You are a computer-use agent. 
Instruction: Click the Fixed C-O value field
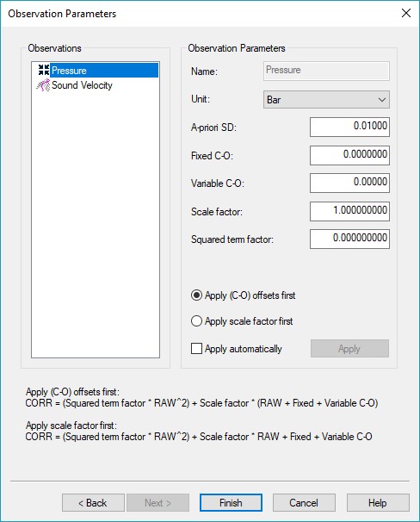pos(349,155)
